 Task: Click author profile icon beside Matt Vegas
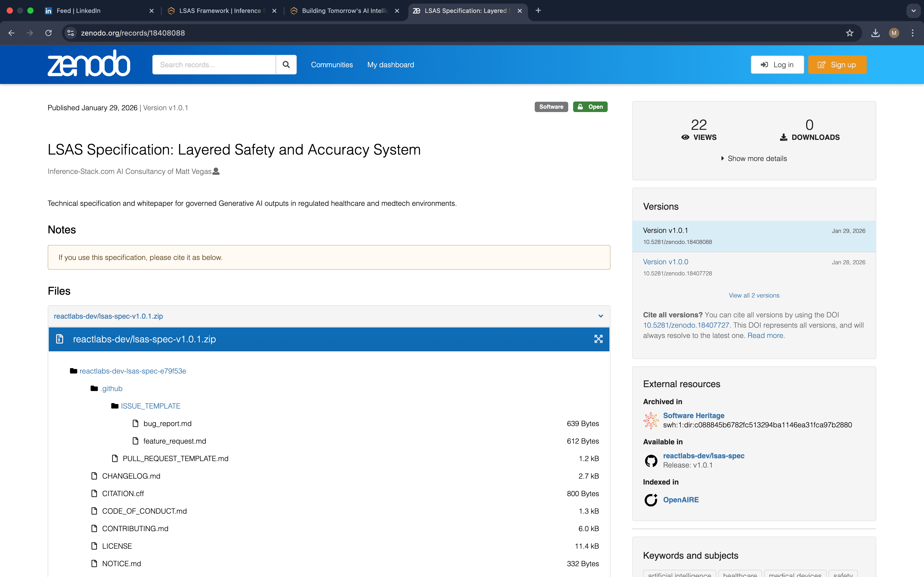(216, 171)
